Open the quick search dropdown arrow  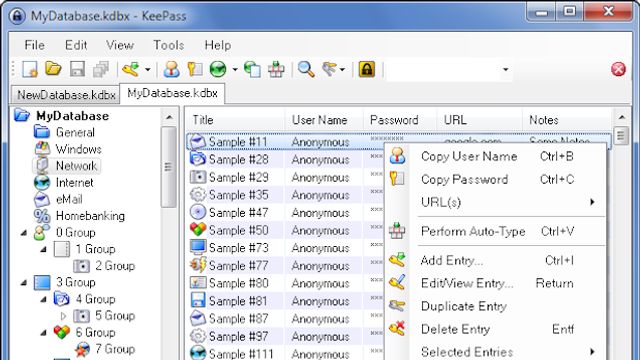point(506,70)
